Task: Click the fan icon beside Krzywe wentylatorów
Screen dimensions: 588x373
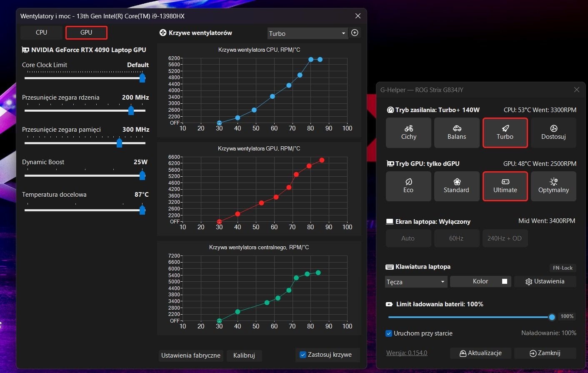Action: click(163, 33)
